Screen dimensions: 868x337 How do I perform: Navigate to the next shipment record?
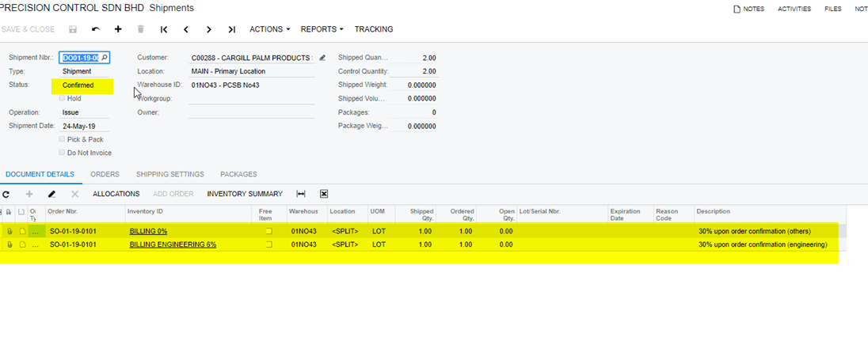pyautogui.click(x=209, y=29)
